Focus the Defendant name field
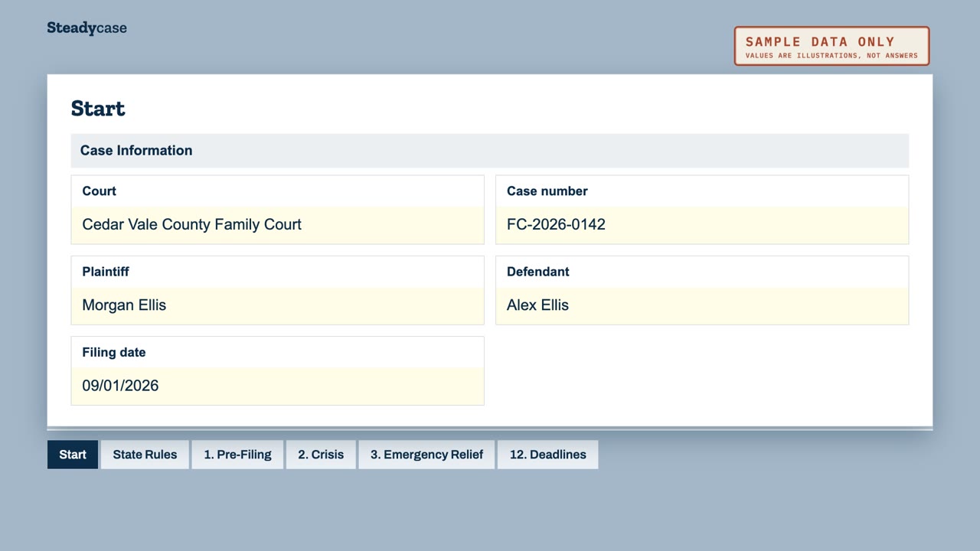The image size is (980, 551). (702, 305)
